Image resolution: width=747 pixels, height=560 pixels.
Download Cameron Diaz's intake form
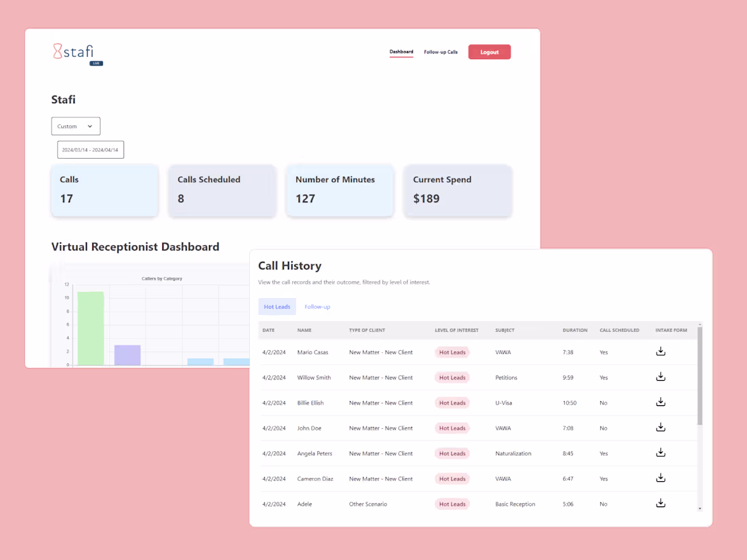coord(660,478)
